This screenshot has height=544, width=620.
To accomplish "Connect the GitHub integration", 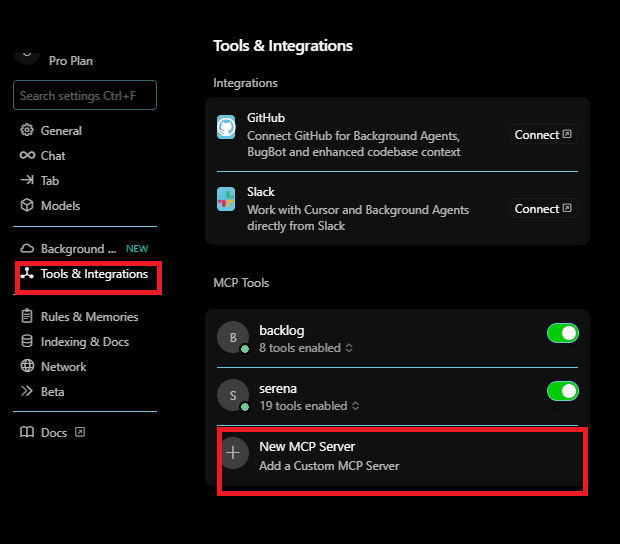I will [543, 134].
